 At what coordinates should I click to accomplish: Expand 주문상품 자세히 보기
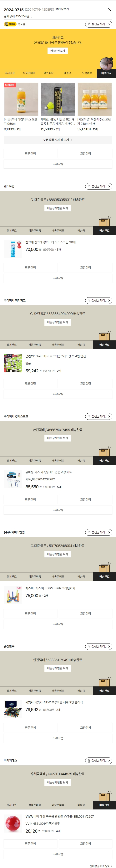(58, 140)
